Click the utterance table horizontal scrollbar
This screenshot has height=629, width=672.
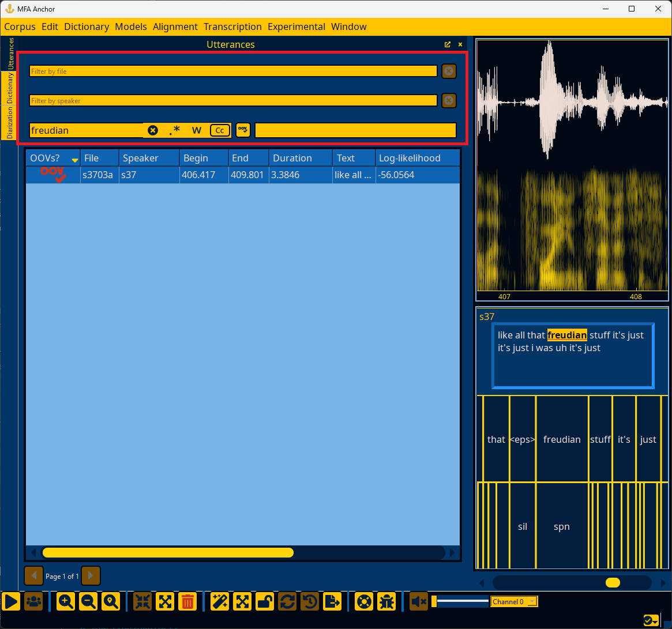tap(168, 553)
